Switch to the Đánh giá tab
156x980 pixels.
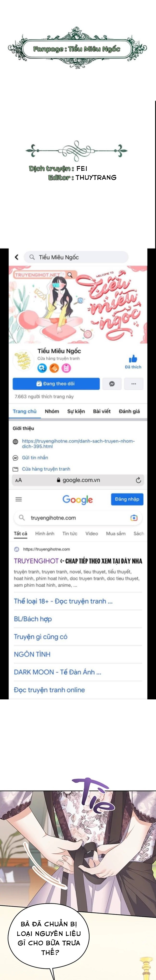pos(129,411)
